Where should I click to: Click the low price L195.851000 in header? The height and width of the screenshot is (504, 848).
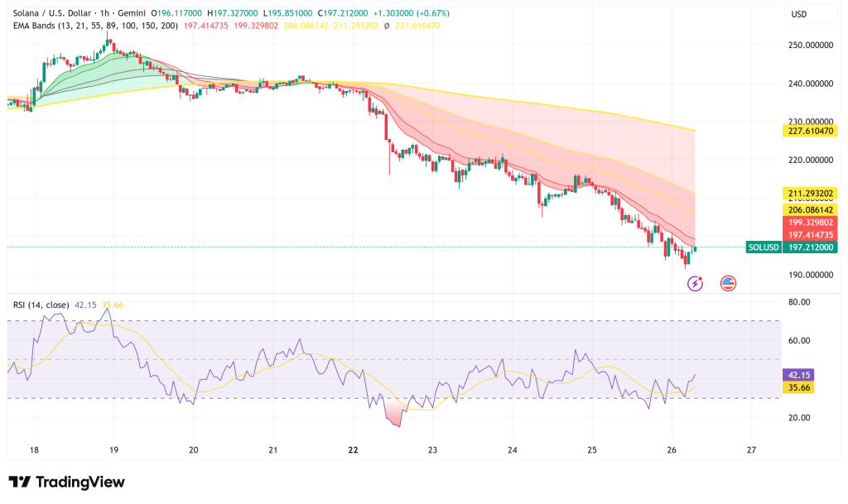(x=288, y=13)
